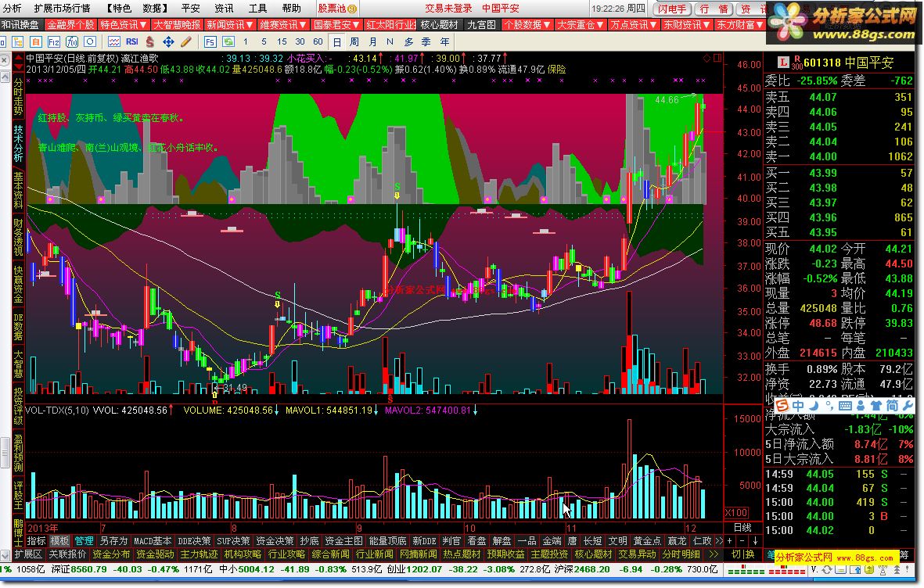Click the red dollar sign icon

click(149, 41)
